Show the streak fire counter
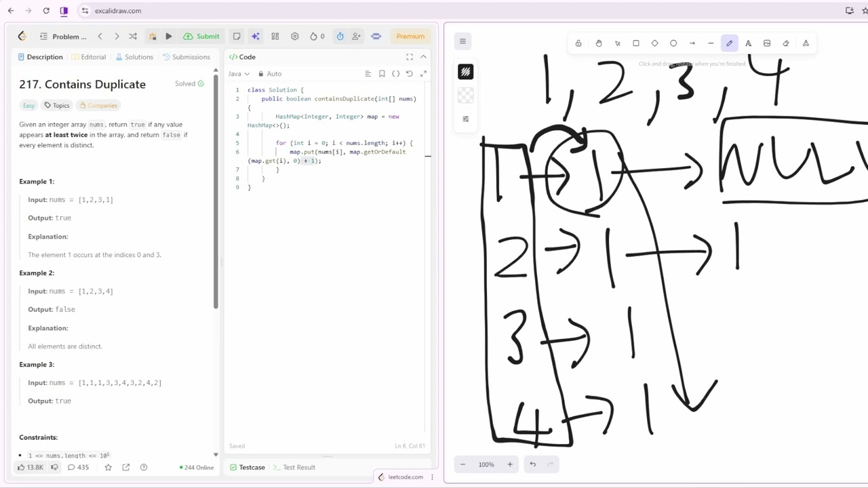 point(317,37)
